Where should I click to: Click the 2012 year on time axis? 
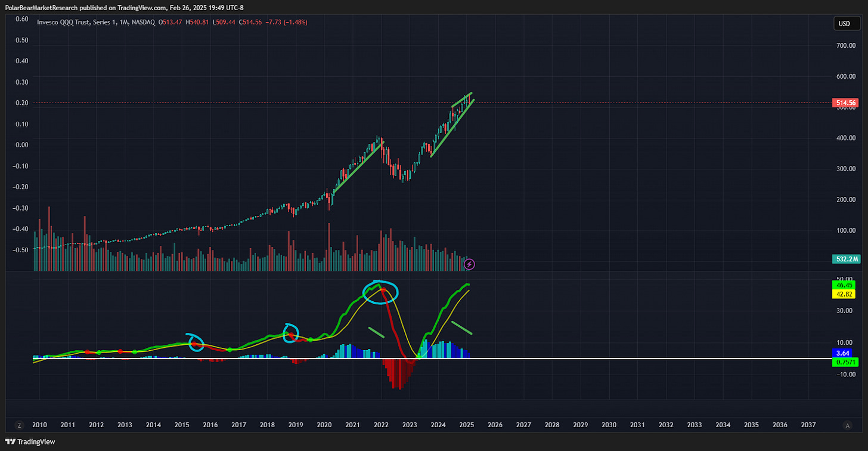point(97,425)
